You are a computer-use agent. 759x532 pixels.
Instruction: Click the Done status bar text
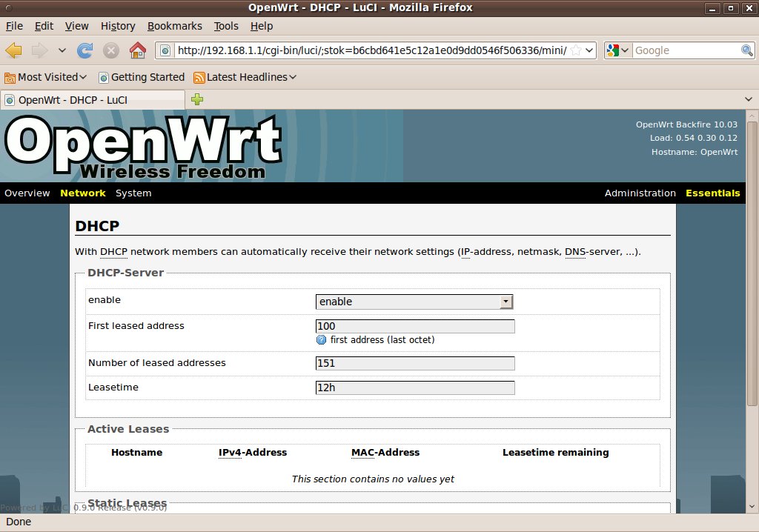(x=19, y=522)
